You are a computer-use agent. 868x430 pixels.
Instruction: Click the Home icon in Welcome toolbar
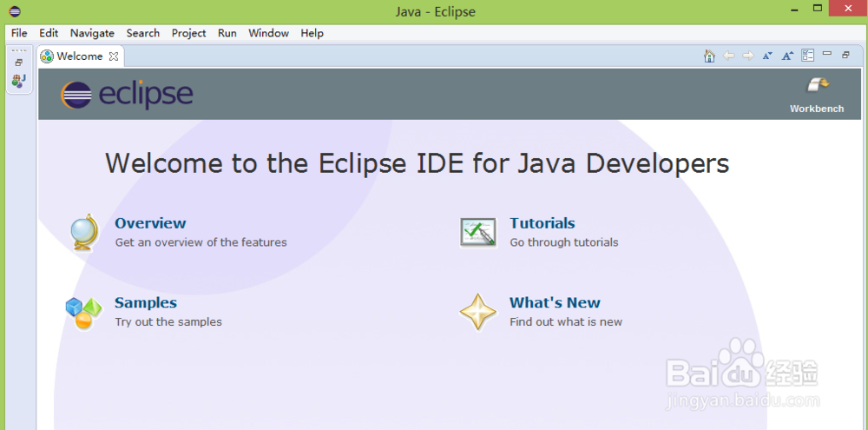pos(709,56)
